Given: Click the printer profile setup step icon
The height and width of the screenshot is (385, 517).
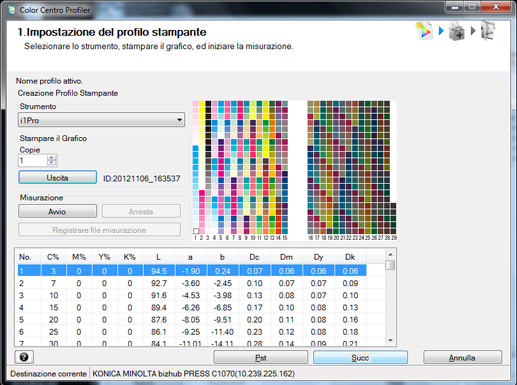Looking at the screenshot, I should point(424,31).
